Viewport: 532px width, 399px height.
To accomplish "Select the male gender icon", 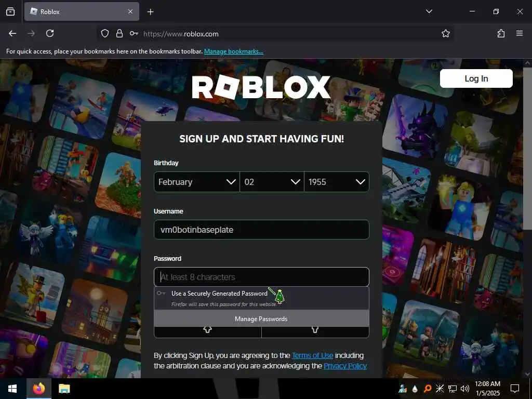I will [x=315, y=330].
